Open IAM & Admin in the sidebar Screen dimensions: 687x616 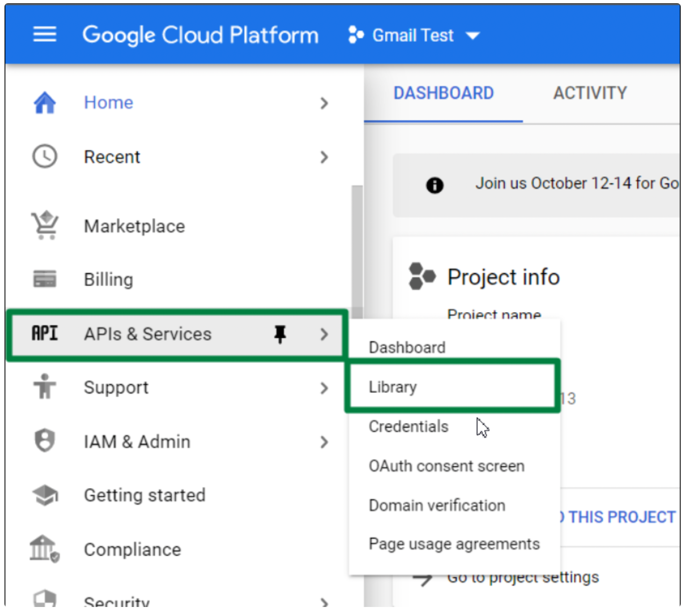(137, 441)
